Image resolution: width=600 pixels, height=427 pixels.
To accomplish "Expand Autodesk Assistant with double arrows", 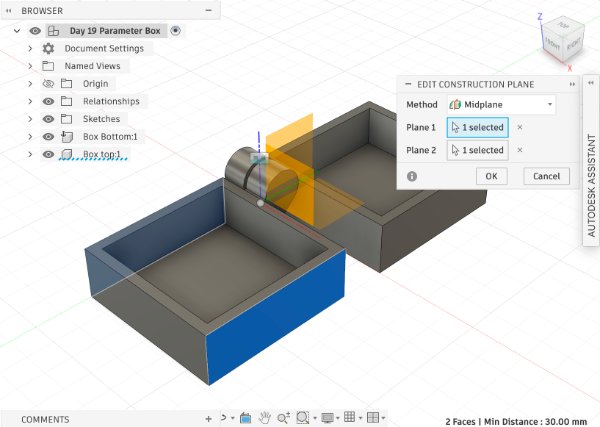I will pos(591,83).
